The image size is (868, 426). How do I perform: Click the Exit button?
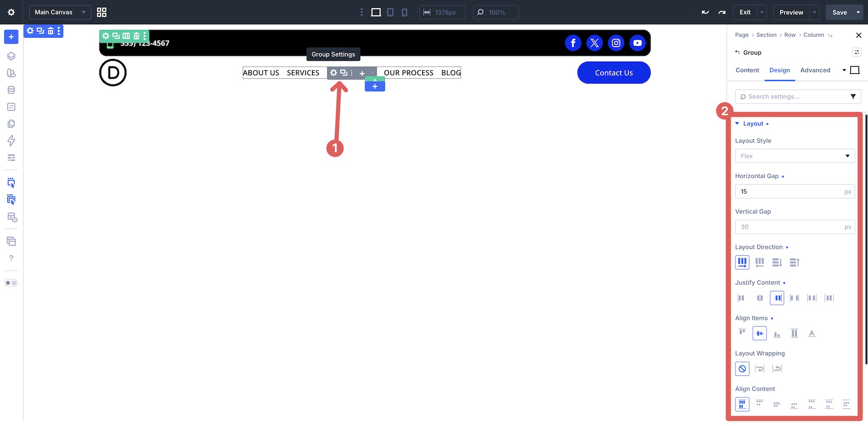[x=745, y=12]
